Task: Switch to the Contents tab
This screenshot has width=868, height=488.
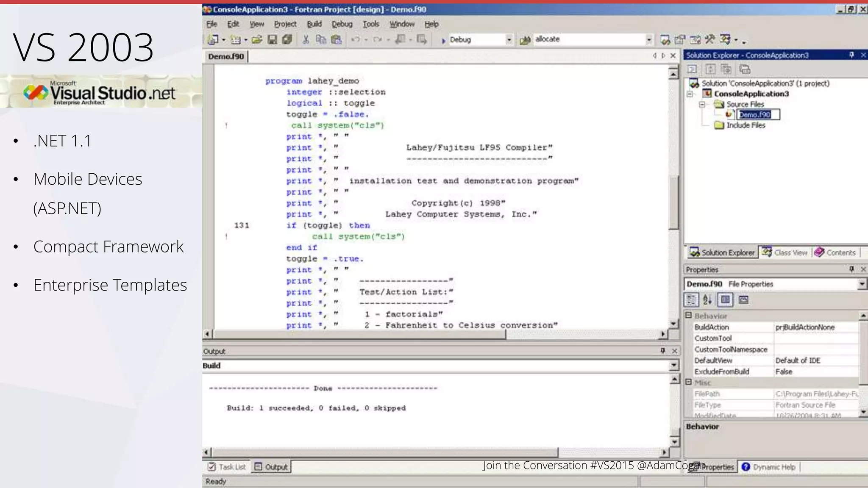Action: 836,252
